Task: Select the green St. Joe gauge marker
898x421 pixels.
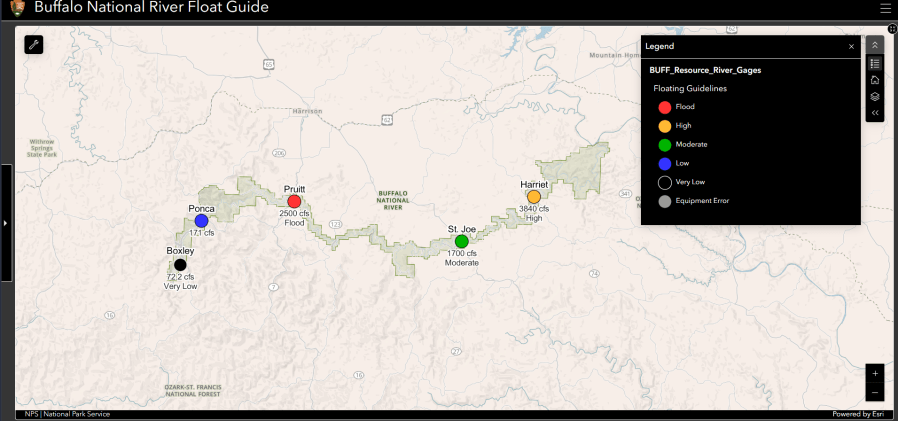Action: click(462, 241)
